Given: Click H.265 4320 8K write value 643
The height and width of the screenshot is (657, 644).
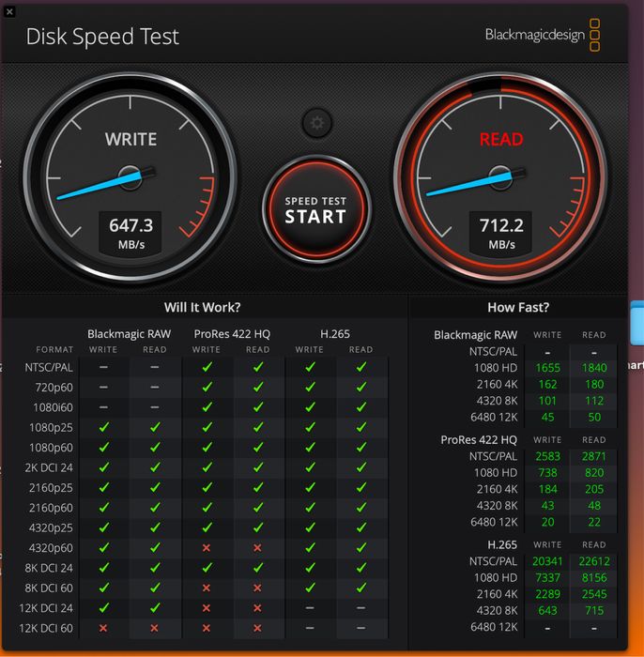Looking at the screenshot, I should (547, 610).
